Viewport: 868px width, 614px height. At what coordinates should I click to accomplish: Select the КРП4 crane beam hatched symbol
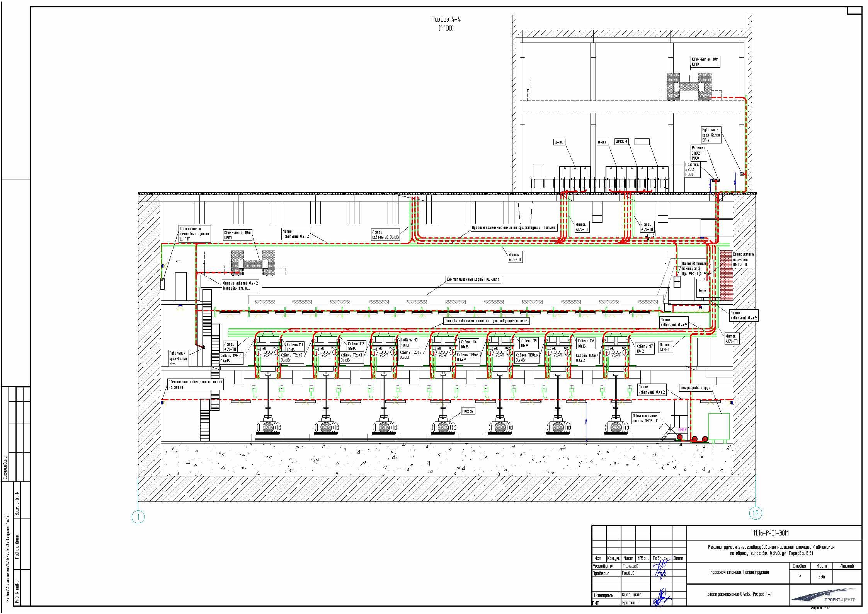click(x=689, y=87)
